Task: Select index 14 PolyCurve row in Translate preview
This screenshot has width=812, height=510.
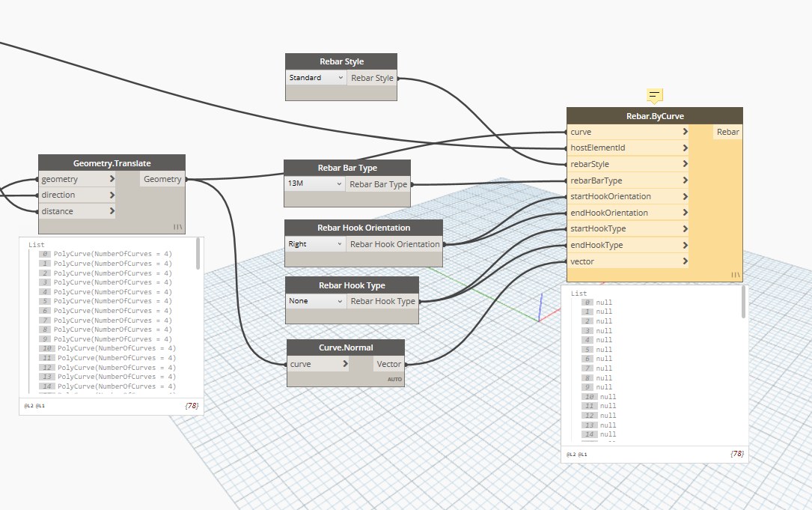Action: [x=108, y=386]
